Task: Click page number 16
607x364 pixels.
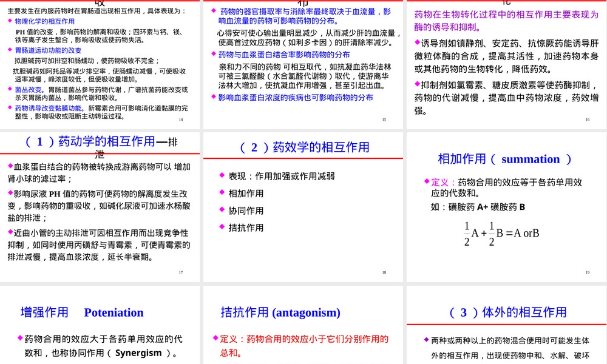Action: pos(587,120)
